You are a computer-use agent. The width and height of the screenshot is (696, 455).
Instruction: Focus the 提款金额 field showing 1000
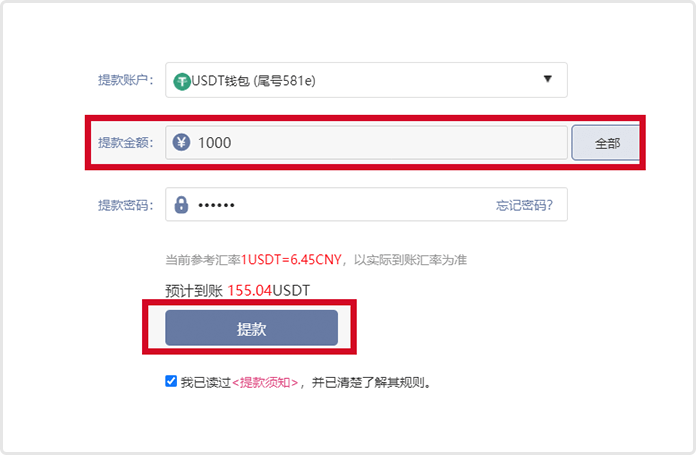pyautogui.click(x=366, y=142)
